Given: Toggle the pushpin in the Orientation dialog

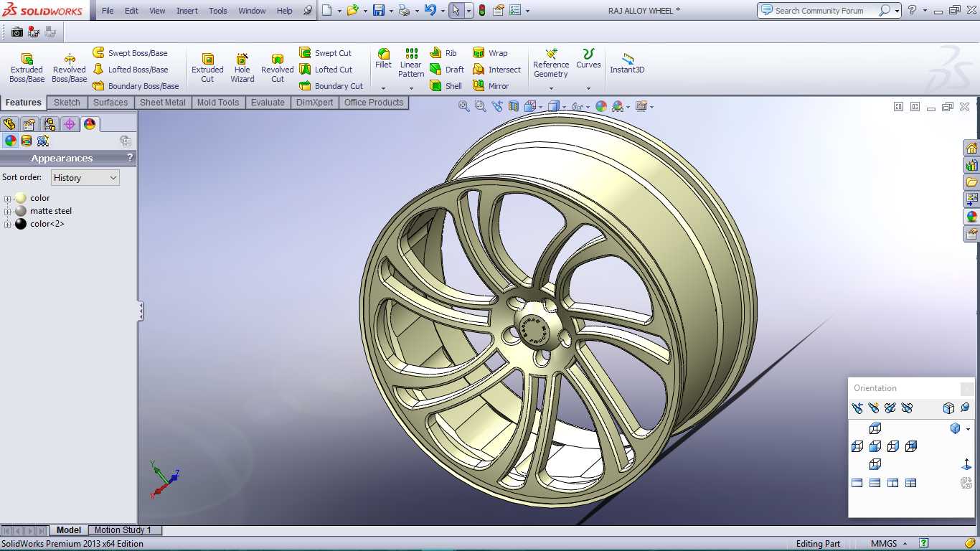Looking at the screenshot, I should 965,408.
